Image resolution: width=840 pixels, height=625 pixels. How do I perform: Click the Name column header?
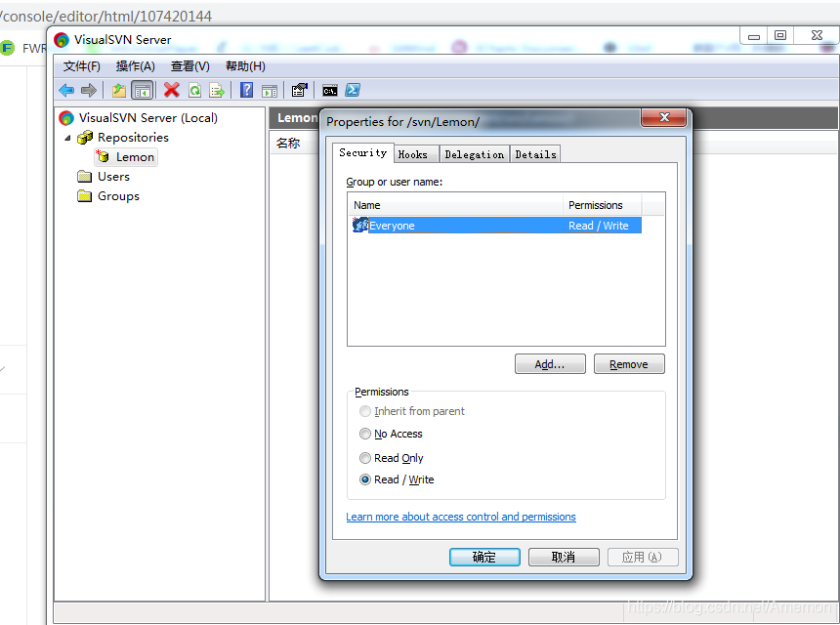pos(455,205)
